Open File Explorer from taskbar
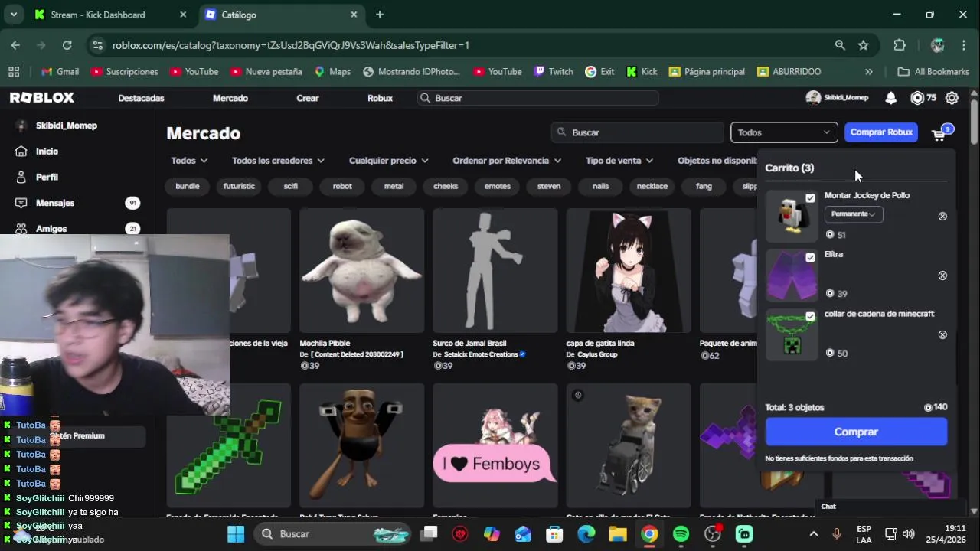Image resolution: width=980 pixels, height=551 pixels. tap(618, 534)
